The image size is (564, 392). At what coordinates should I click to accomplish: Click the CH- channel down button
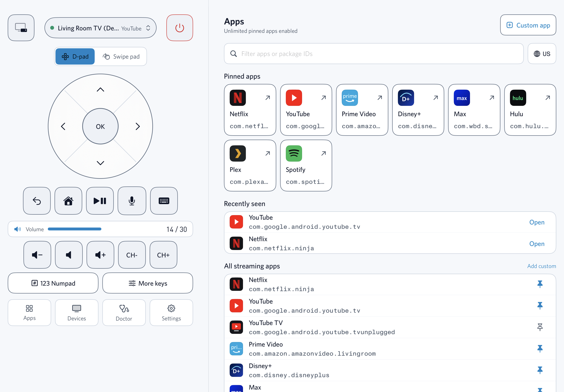[x=132, y=255]
